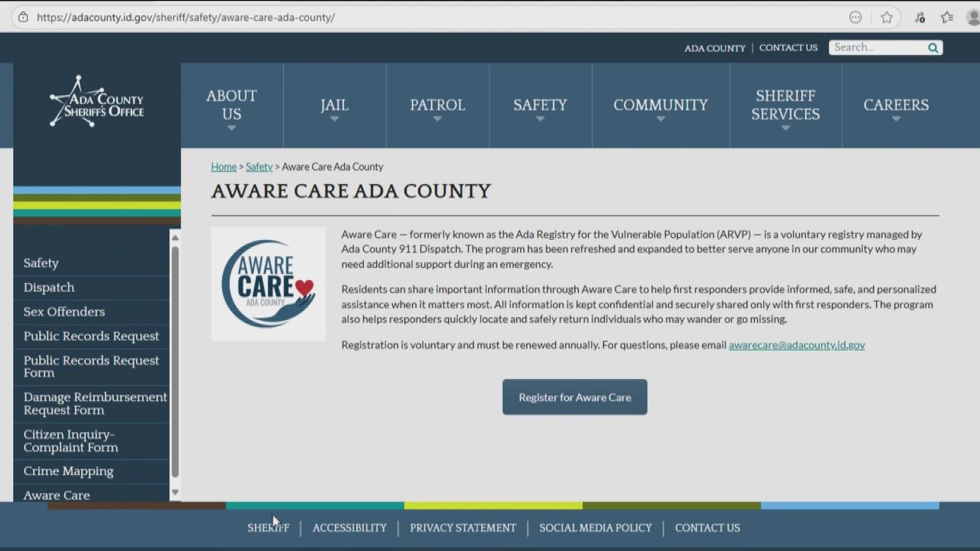
Task: Click the site lock icon in address bar
Action: (23, 17)
